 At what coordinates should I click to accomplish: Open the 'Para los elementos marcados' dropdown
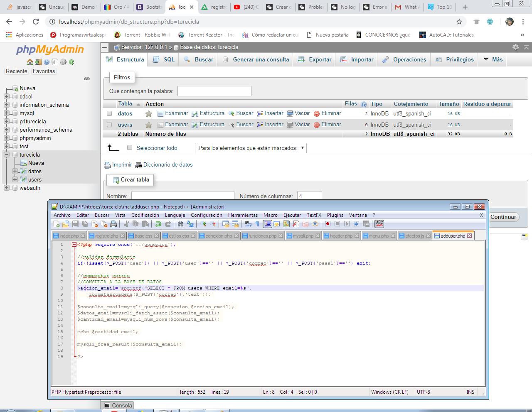click(x=251, y=148)
